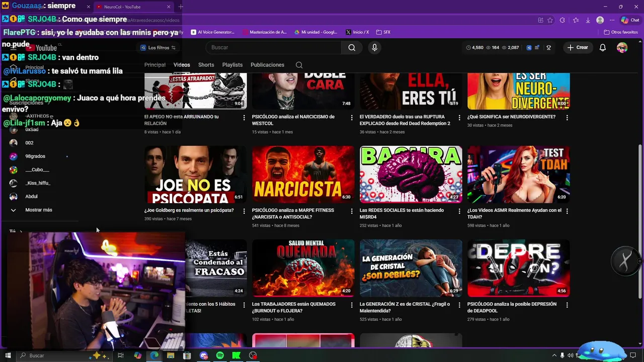Open Spotify from the taskbar
This screenshot has width=644, height=362.
[220, 355]
